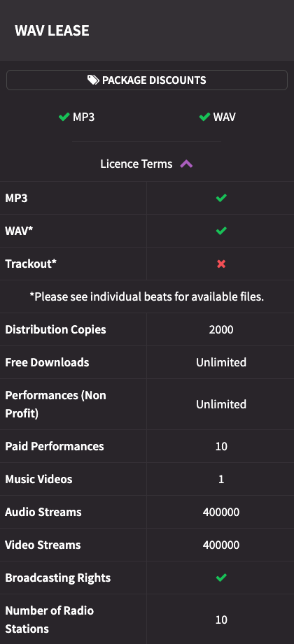The image size is (294, 644).
Task: Click the green checkmark beside MP3 header
Action: tap(64, 117)
